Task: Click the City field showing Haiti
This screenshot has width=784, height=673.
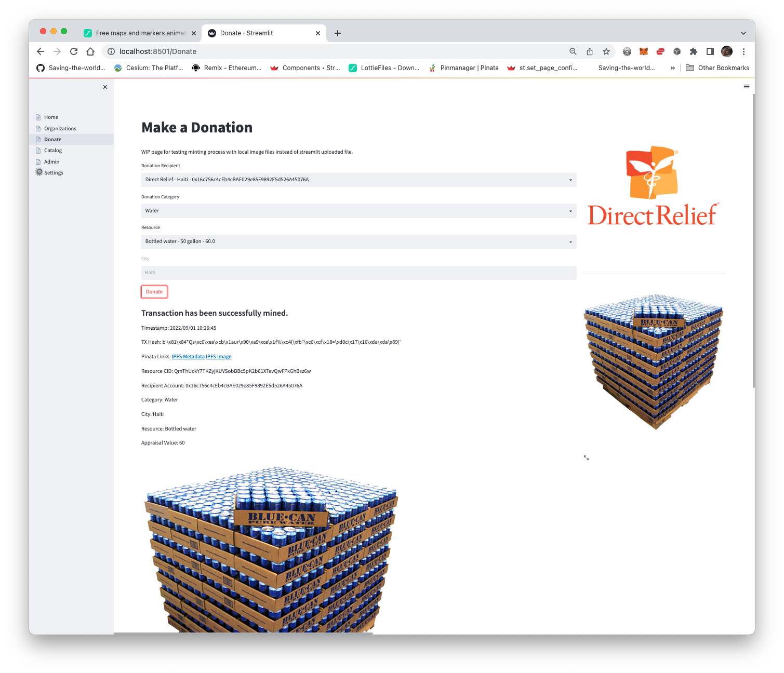Action: coord(359,273)
